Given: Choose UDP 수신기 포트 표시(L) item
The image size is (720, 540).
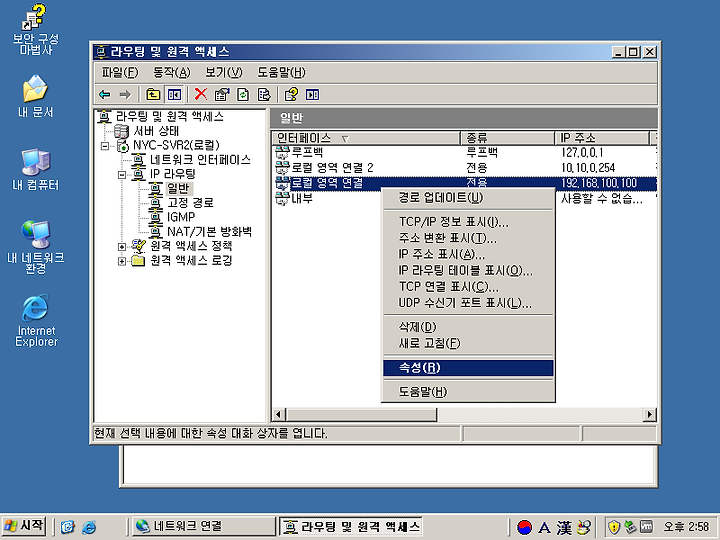Looking at the screenshot, I should tap(468, 303).
